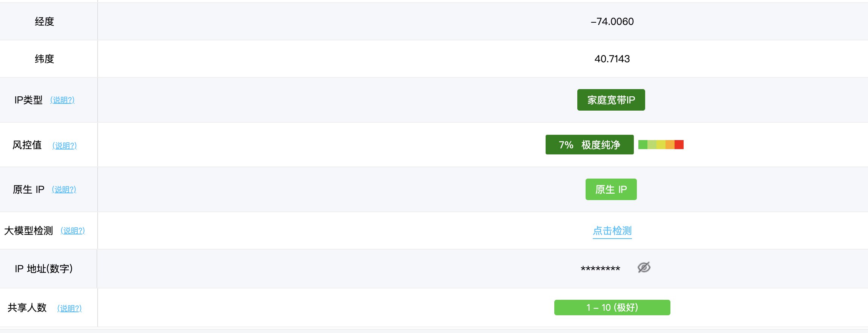Image resolution: width=868 pixels, height=333 pixels.
Task: Click the red risk scale swatch
Action: [x=679, y=145]
